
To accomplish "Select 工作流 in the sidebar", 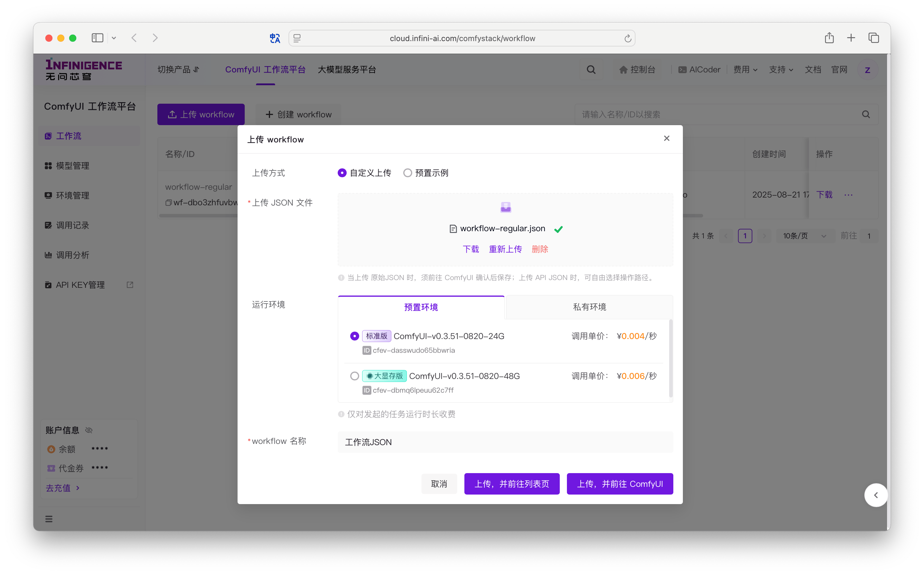I will 89,136.
